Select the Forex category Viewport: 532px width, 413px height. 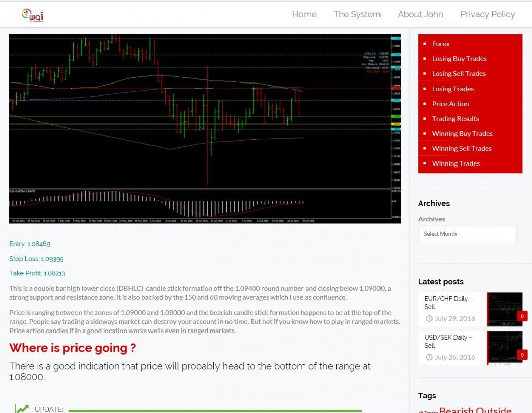pos(441,44)
